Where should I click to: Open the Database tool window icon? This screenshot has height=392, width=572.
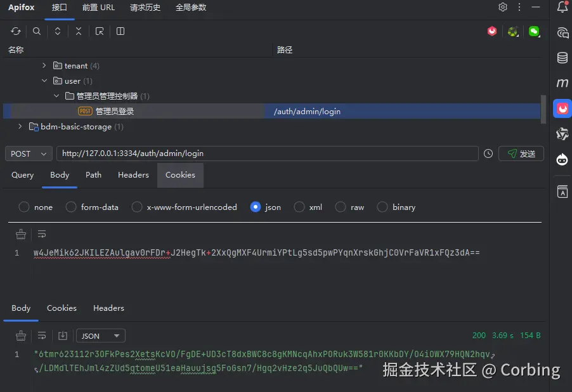coord(562,58)
